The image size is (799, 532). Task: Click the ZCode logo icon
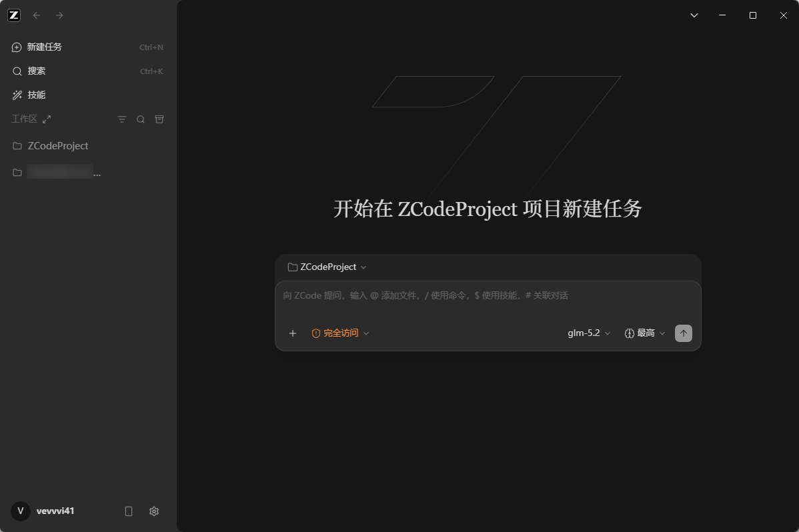[14, 15]
